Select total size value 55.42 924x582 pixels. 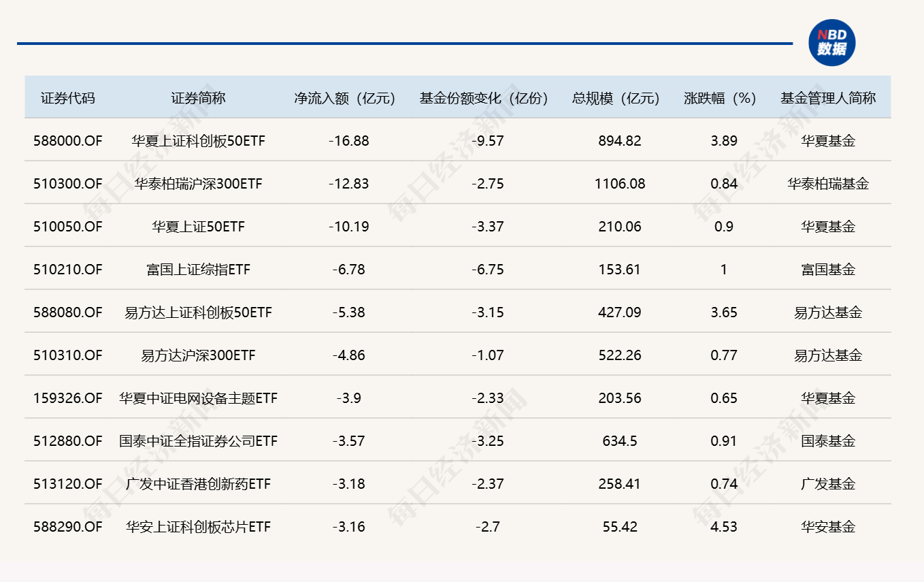click(x=620, y=527)
